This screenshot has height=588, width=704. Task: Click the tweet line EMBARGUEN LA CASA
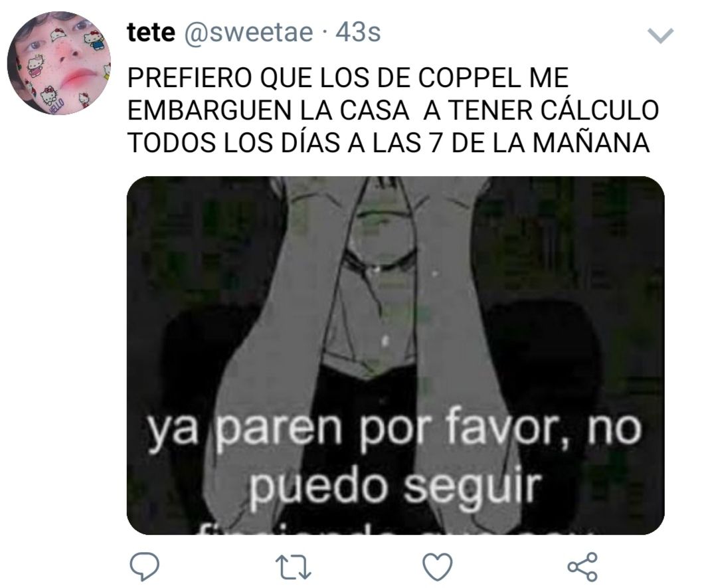268,110
